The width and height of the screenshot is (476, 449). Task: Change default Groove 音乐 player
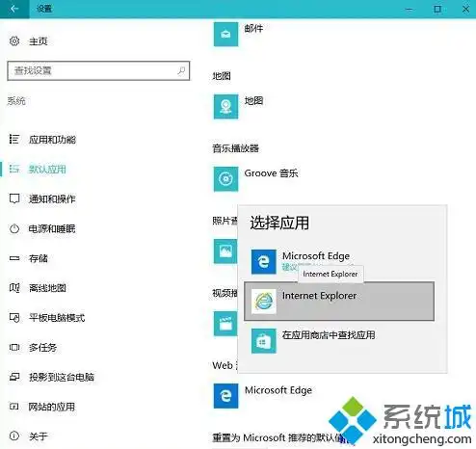(x=271, y=173)
